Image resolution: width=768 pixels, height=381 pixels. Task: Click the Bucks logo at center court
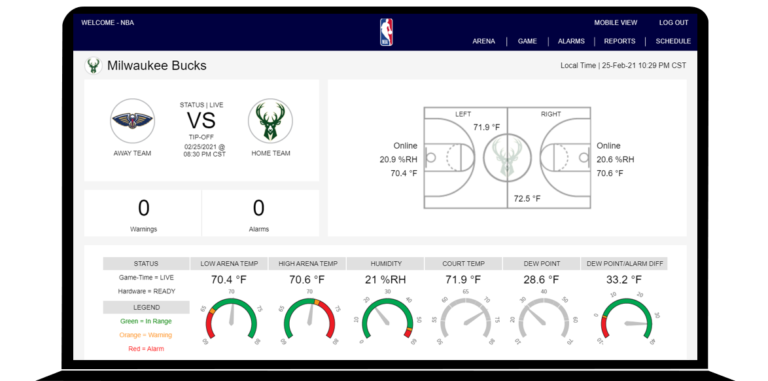(507, 157)
